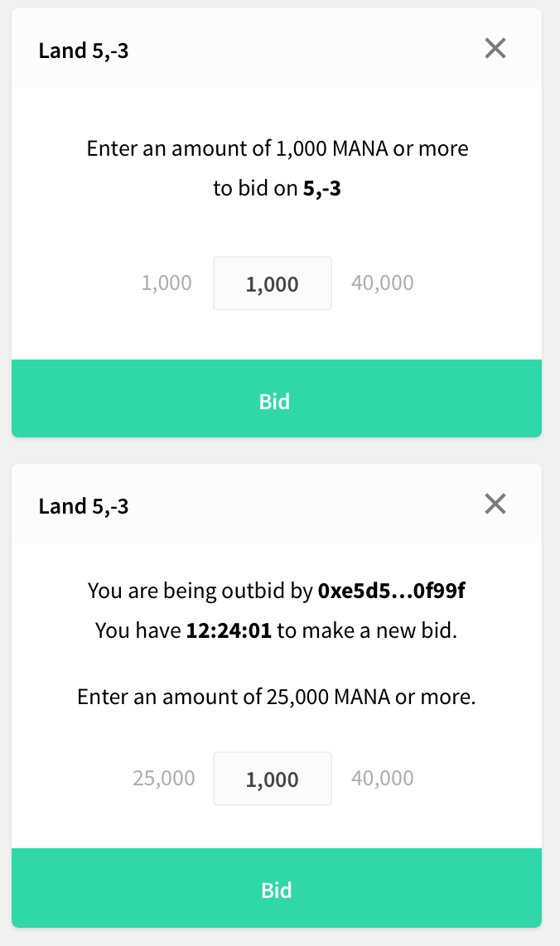Click the 12:24:01 countdown timer
Image resolution: width=560 pixels, height=946 pixels.
pos(227,631)
